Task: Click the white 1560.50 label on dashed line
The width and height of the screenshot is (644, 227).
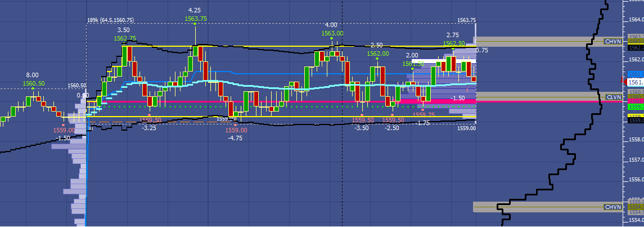Action: pyautogui.click(x=77, y=86)
